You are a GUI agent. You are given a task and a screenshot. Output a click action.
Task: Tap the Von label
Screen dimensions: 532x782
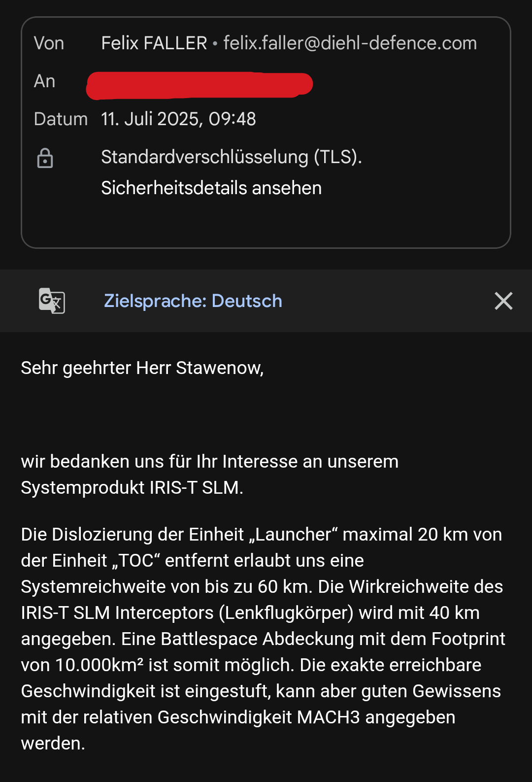pyautogui.click(x=49, y=43)
